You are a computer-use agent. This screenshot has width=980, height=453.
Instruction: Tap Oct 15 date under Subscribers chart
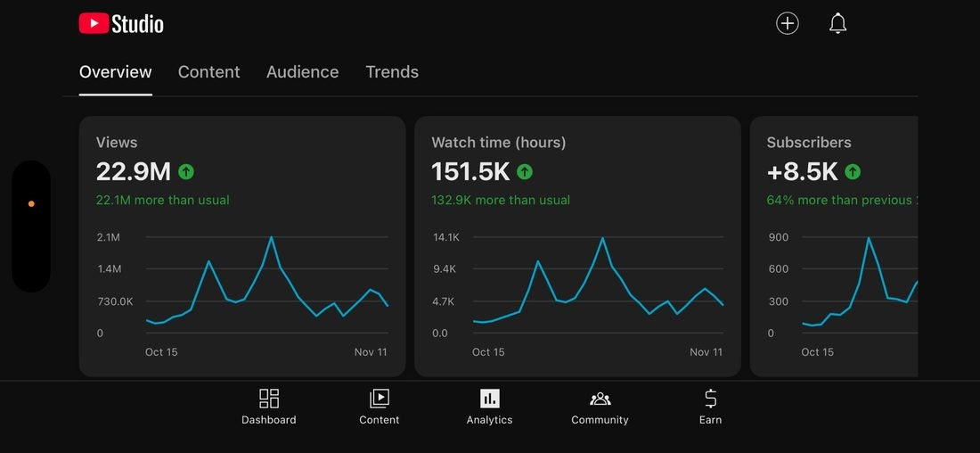point(818,352)
